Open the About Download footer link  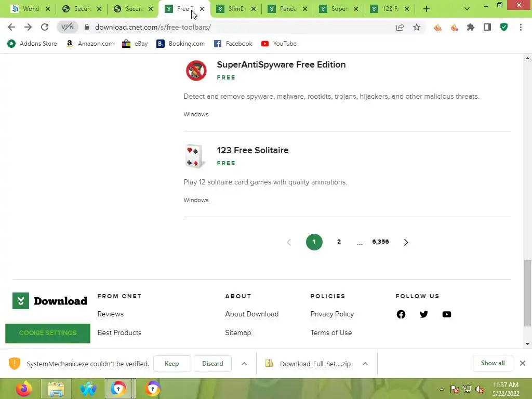(x=252, y=314)
